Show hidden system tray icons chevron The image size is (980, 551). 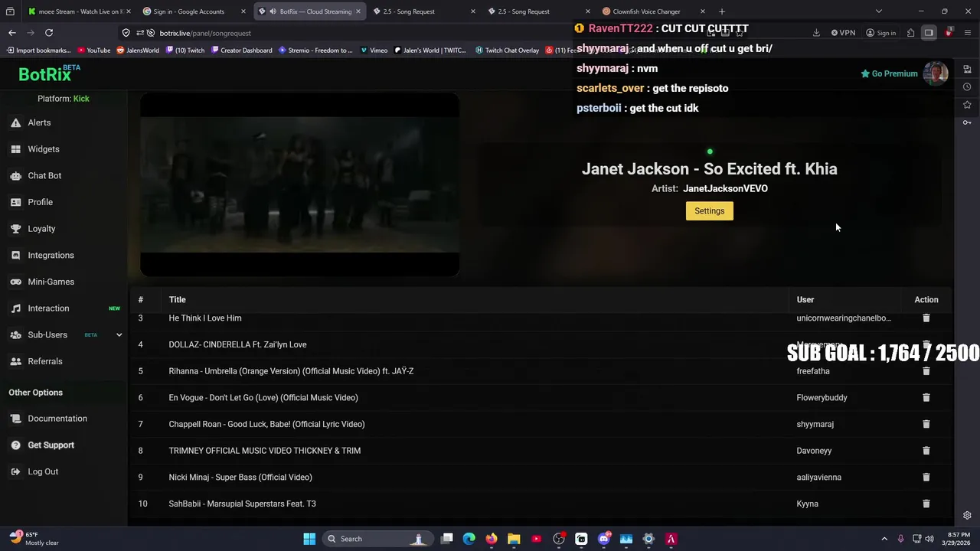coord(884,539)
